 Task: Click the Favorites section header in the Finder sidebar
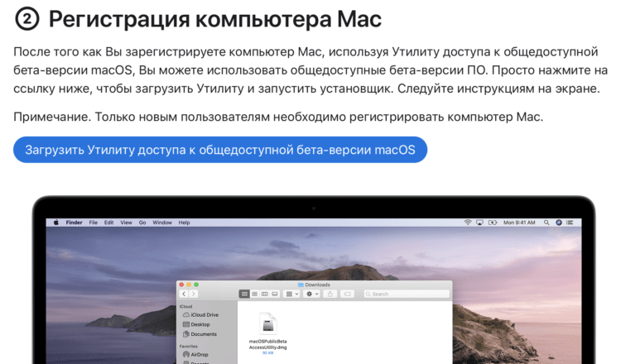189,346
